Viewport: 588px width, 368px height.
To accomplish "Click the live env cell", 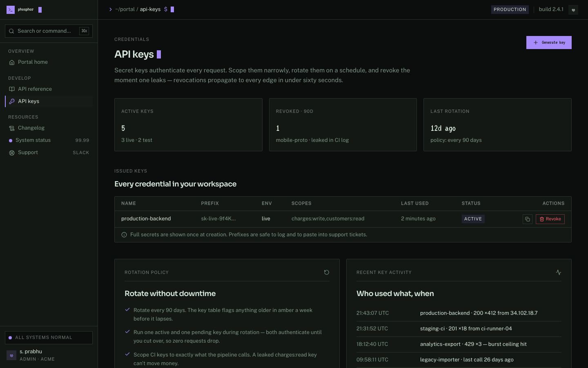I will pyautogui.click(x=266, y=219).
